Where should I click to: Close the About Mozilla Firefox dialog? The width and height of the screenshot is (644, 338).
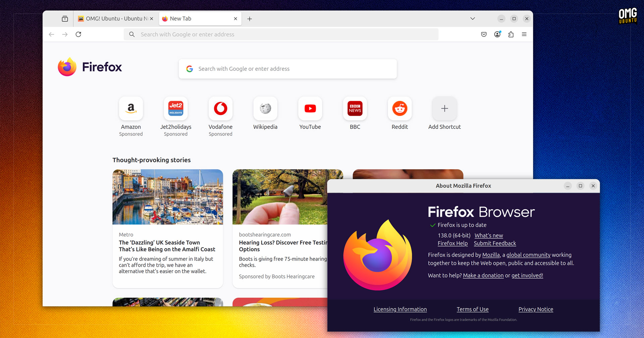tap(593, 186)
